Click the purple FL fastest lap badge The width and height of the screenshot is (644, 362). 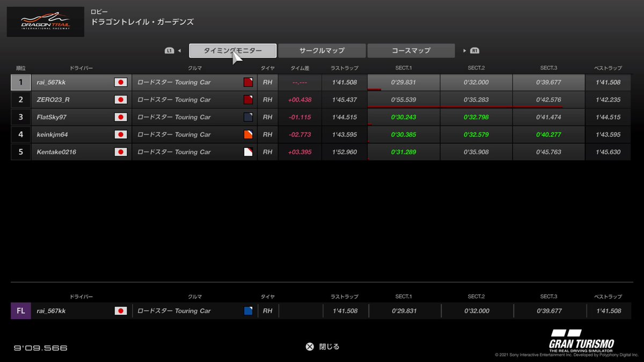(x=21, y=311)
